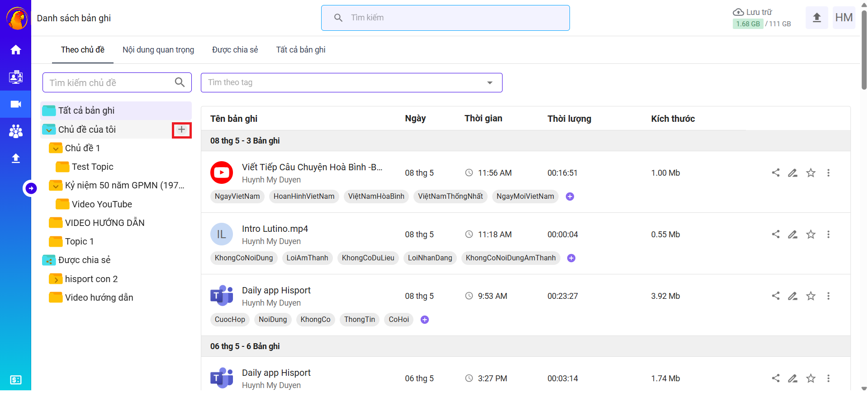868x398 pixels.
Task: Open the Tìm theo tag dropdown
Action: tap(351, 82)
